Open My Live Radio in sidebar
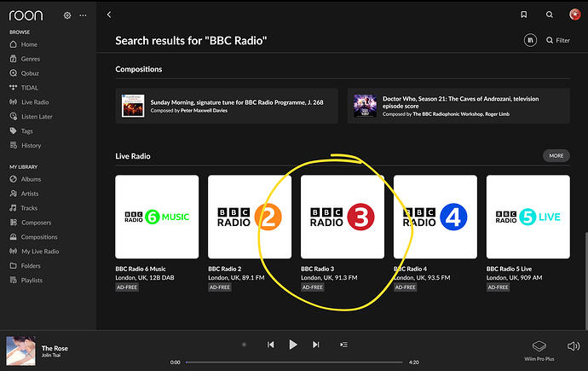The width and height of the screenshot is (588, 371). [x=34, y=252]
